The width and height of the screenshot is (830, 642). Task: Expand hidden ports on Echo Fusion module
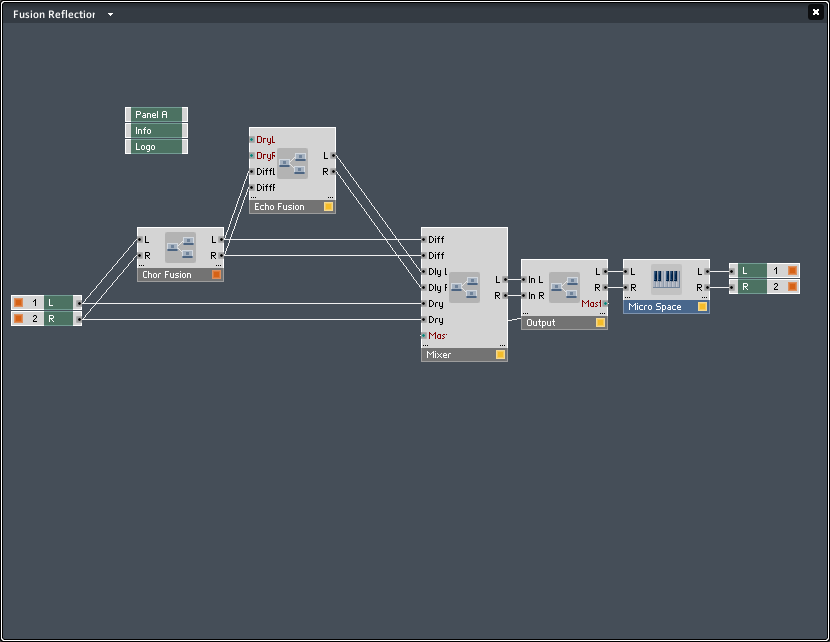[x=329, y=196]
